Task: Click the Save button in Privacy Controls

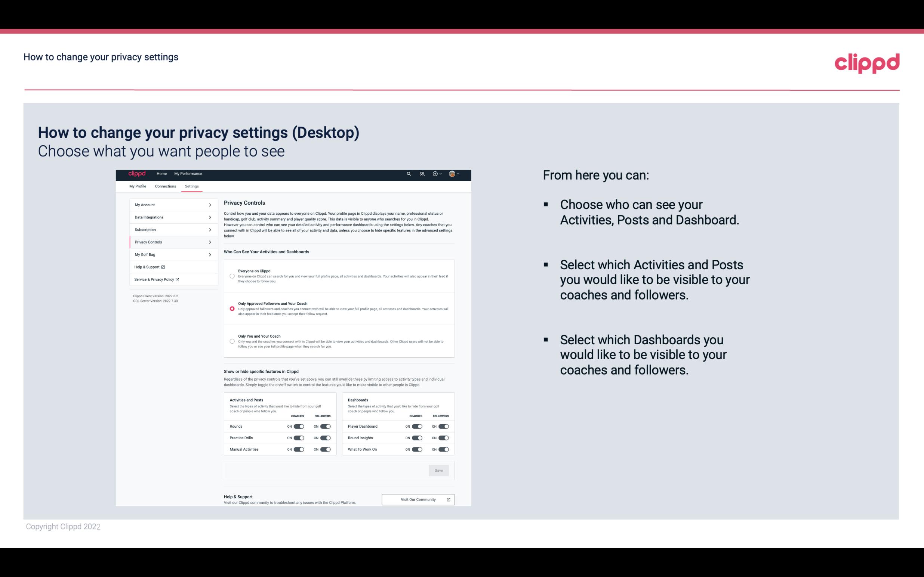Action: coord(438,470)
